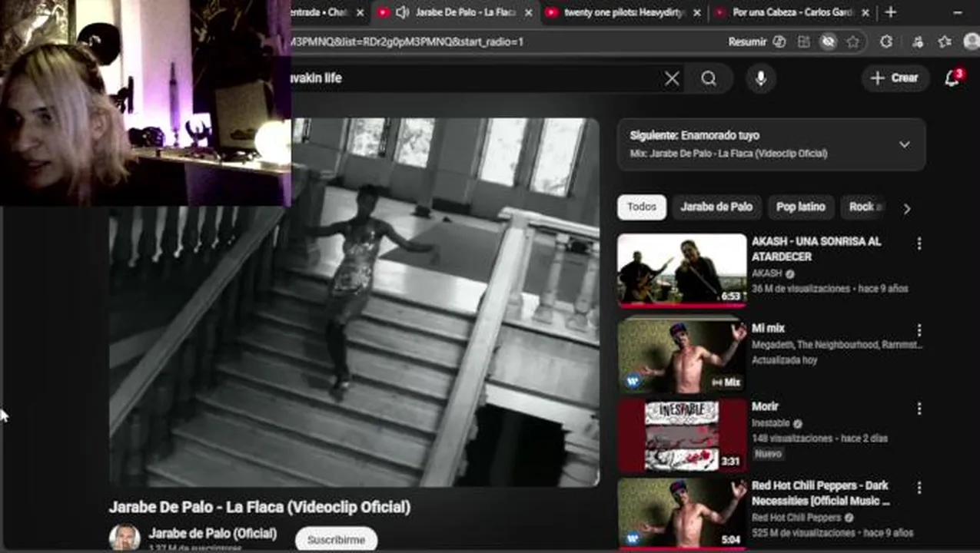Click the browser address bar URL
Image resolution: width=980 pixels, height=553 pixels.
pos(408,41)
